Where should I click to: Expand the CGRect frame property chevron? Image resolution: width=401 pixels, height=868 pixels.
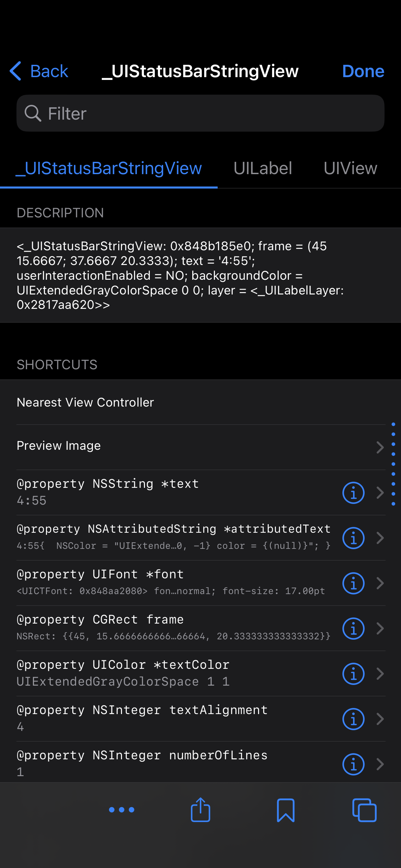tap(380, 628)
